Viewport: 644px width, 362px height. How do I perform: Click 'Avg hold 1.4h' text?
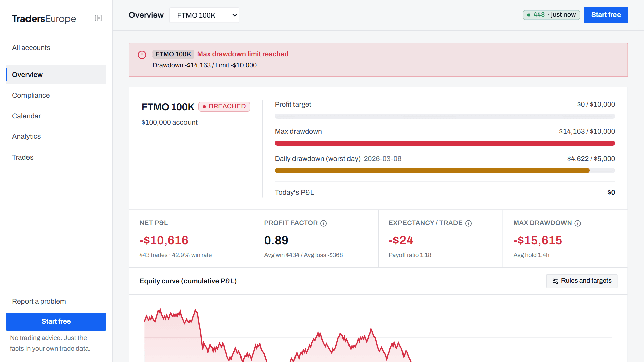click(x=531, y=255)
